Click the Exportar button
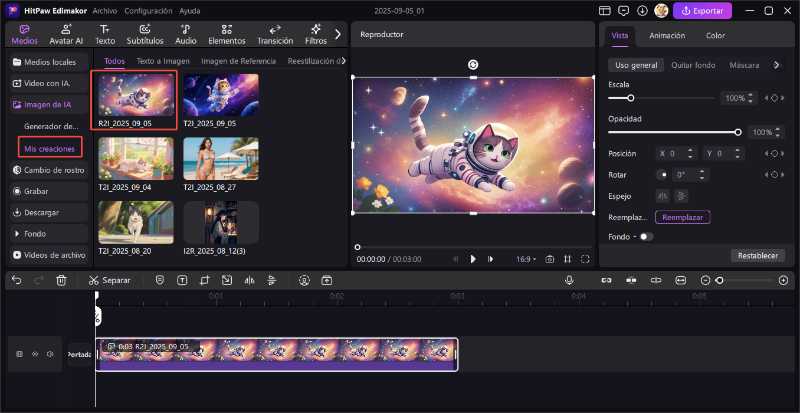 click(x=702, y=10)
